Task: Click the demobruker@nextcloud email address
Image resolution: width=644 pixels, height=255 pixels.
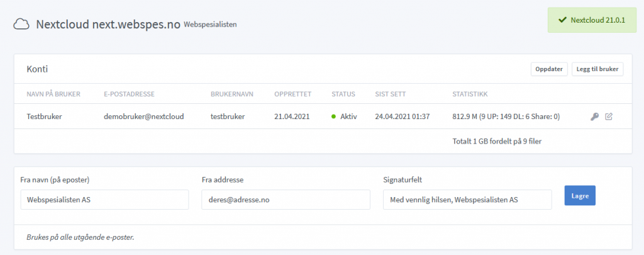Action: 143,116
